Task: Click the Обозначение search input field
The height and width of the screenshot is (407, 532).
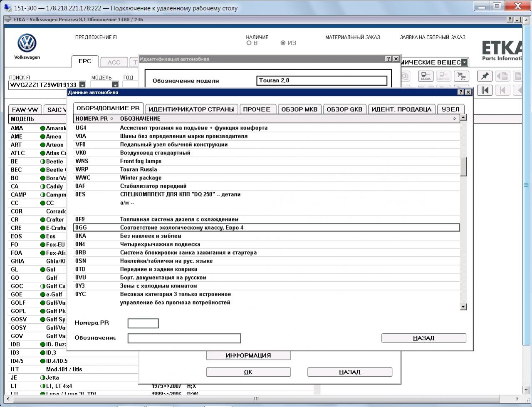Action: (184, 338)
